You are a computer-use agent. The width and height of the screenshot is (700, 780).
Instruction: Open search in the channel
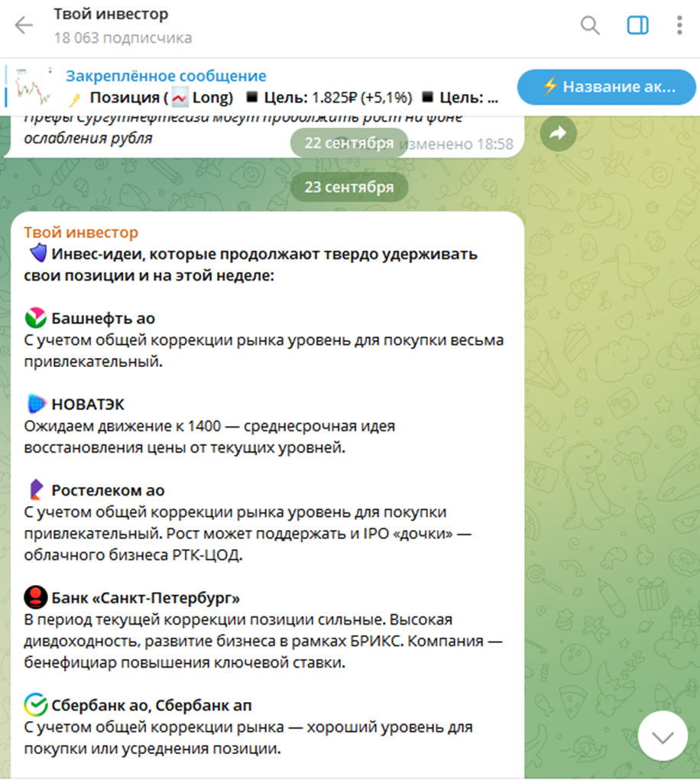pyautogui.click(x=590, y=25)
